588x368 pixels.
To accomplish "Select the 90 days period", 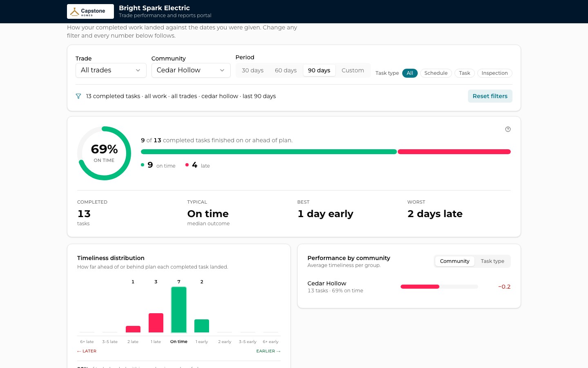I will pos(319,70).
